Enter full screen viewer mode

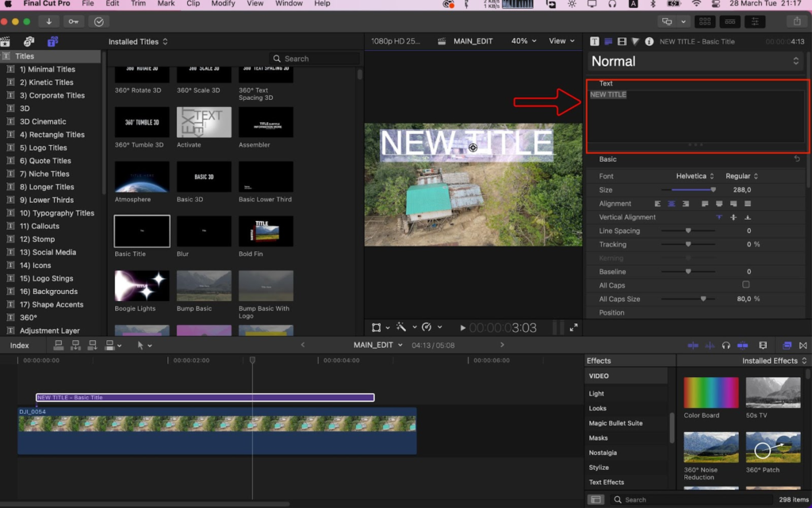574,327
